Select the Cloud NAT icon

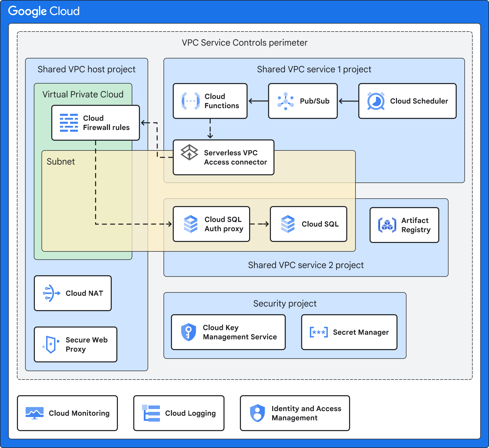(51, 293)
